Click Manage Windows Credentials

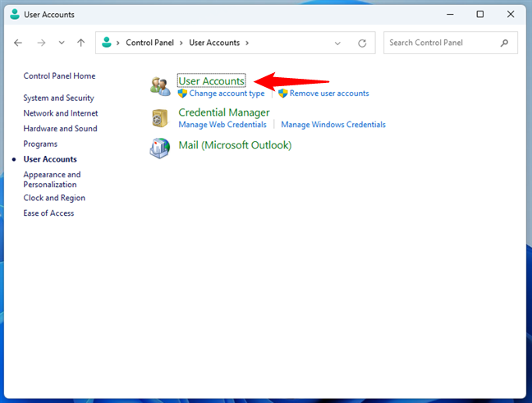coord(333,125)
